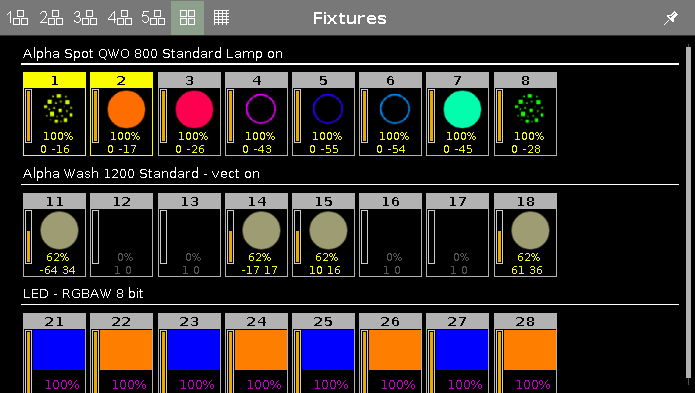Switch to layer view 4 icon
The image size is (695, 393).
coord(119,18)
